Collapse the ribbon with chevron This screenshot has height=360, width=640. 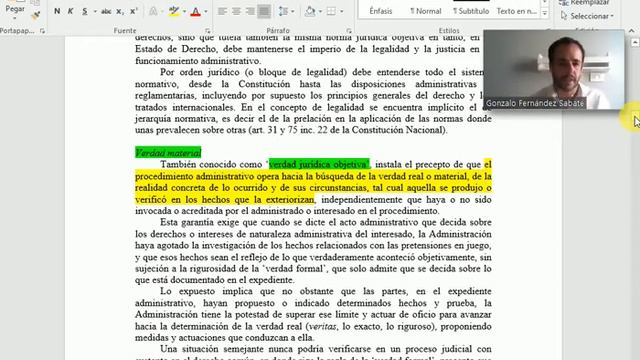(631, 31)
